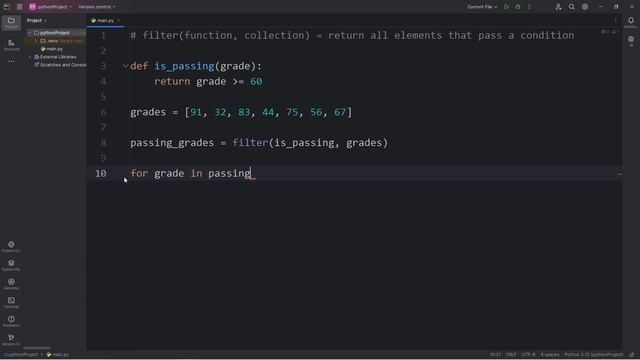Show more tool windows via the ellipsis
This screenshot has width=640, height=360.
click(11, 61)
